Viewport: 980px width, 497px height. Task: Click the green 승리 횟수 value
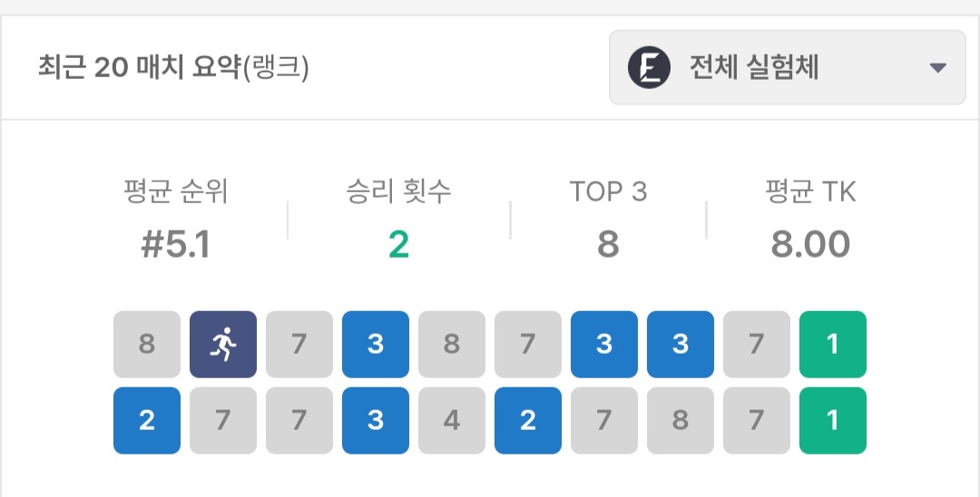(398, 244)
